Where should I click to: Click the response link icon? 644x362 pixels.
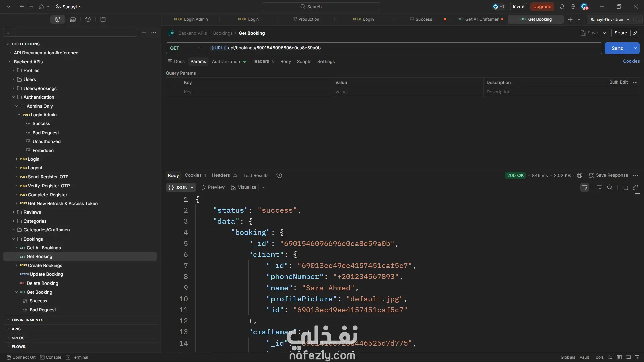click(x=635, y=187)
